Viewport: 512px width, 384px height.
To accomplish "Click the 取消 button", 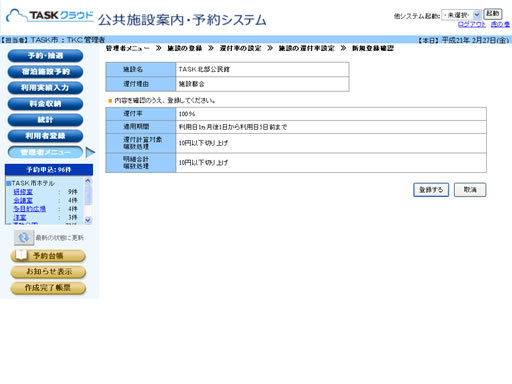I will (470, 190).
